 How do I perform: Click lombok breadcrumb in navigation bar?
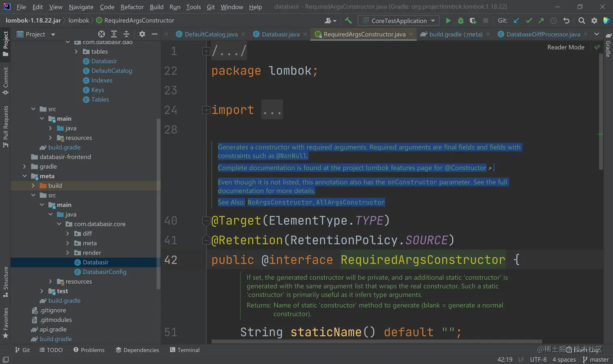79,20
